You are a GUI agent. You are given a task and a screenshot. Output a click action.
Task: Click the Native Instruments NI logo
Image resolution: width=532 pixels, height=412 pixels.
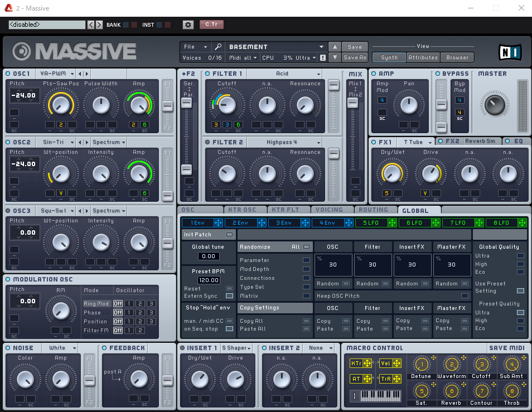point(510,52)
